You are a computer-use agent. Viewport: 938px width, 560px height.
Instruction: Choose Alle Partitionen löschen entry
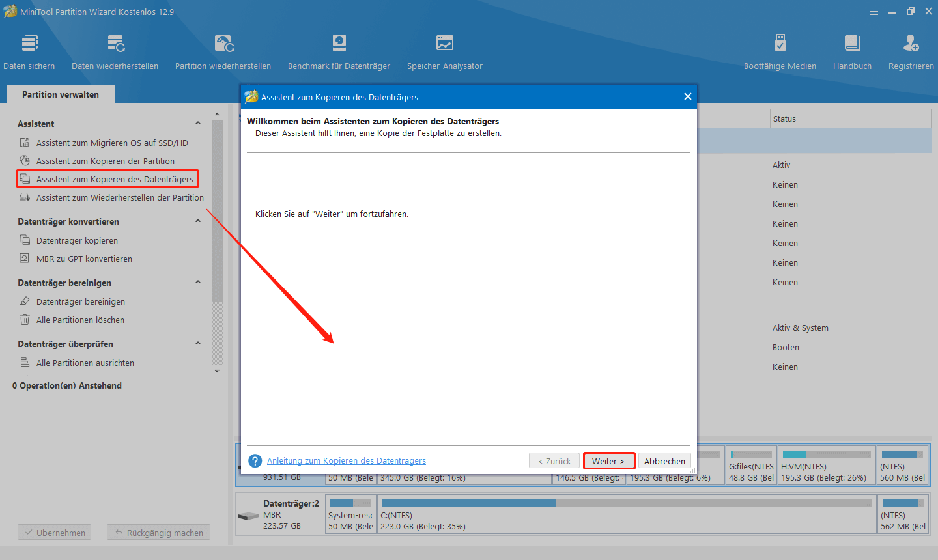(x=80, y=320)
